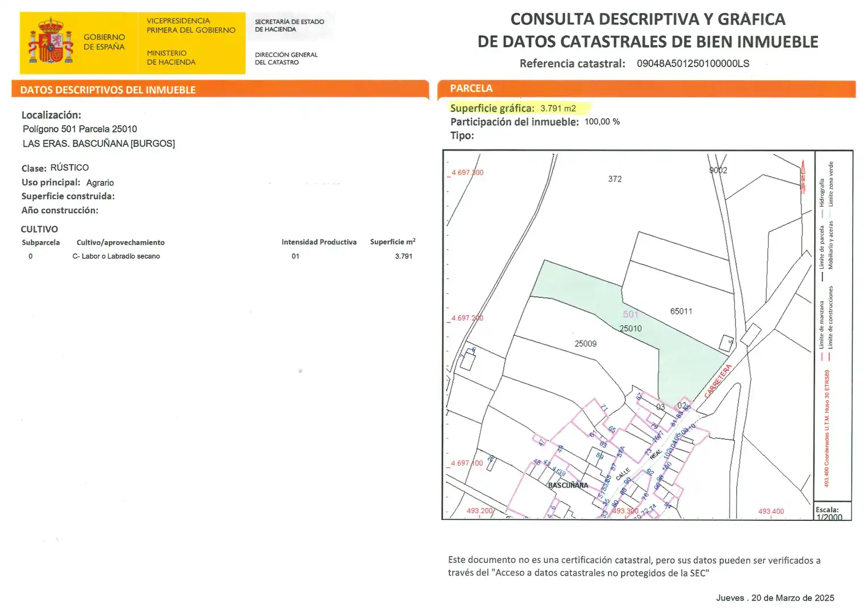
Task: Click 'Límite de parcela' legend entry
Action: (x=821, y=253)
